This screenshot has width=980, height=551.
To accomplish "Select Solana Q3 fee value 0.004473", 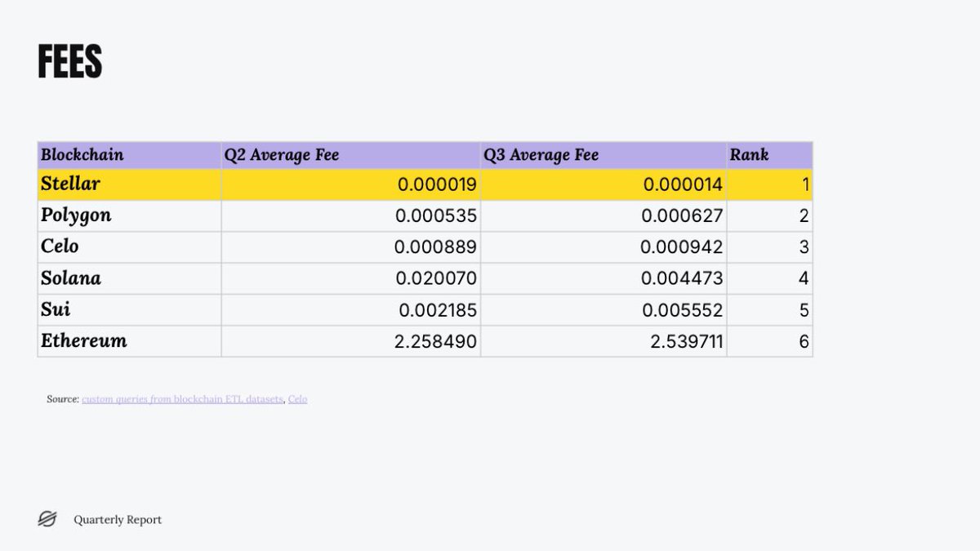I will [x=682, y=279].
